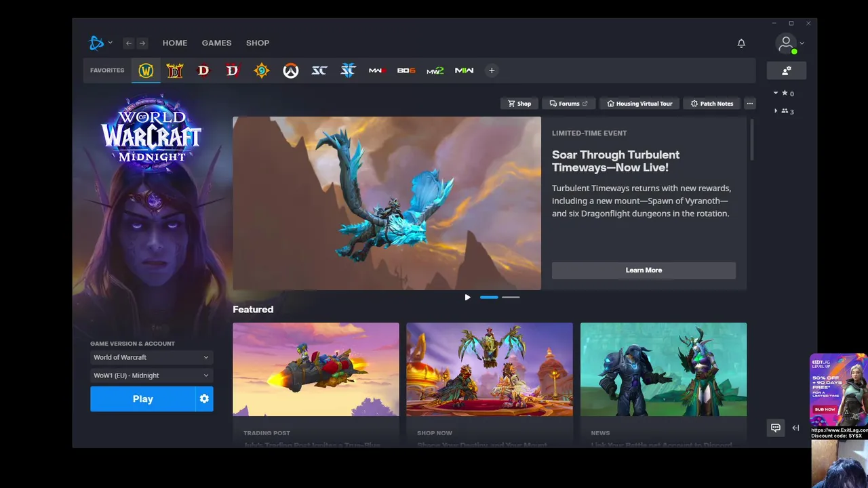The width and height of the screenshot is (868, 488).
Task: Select Overwatch favorite icon
Action: coord(291,70)
